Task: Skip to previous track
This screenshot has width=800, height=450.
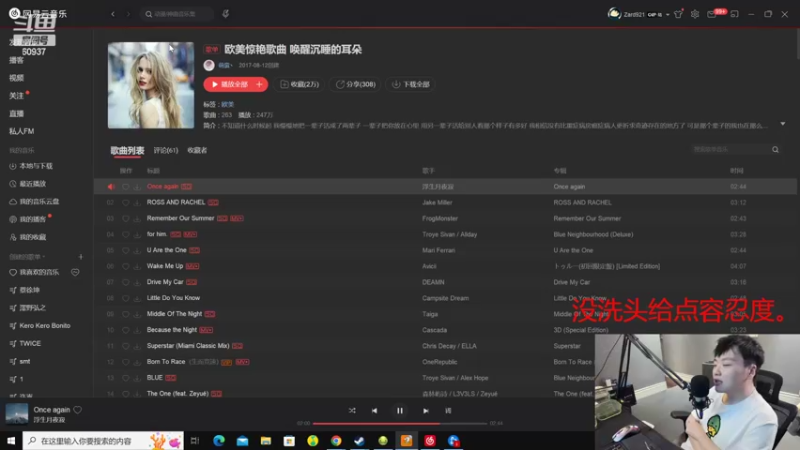Action: click(x=374, y=411)
